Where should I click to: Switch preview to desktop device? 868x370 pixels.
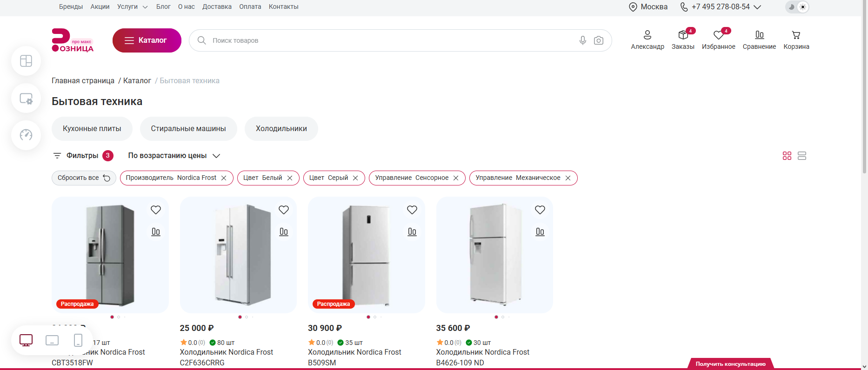pyautogui.click(x=26, y=340)
